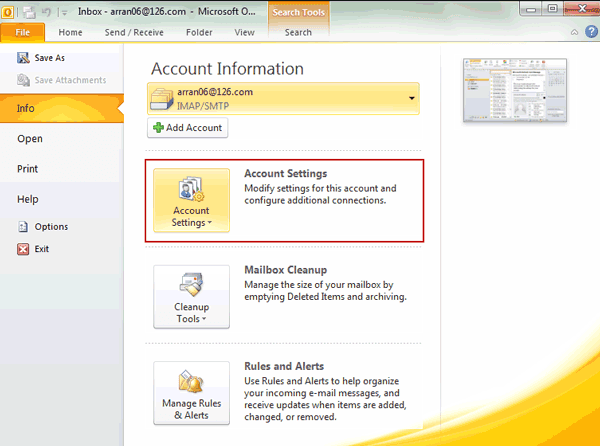Select the Info section
This screenshot has height=446, width=600.
click(62, 108)
